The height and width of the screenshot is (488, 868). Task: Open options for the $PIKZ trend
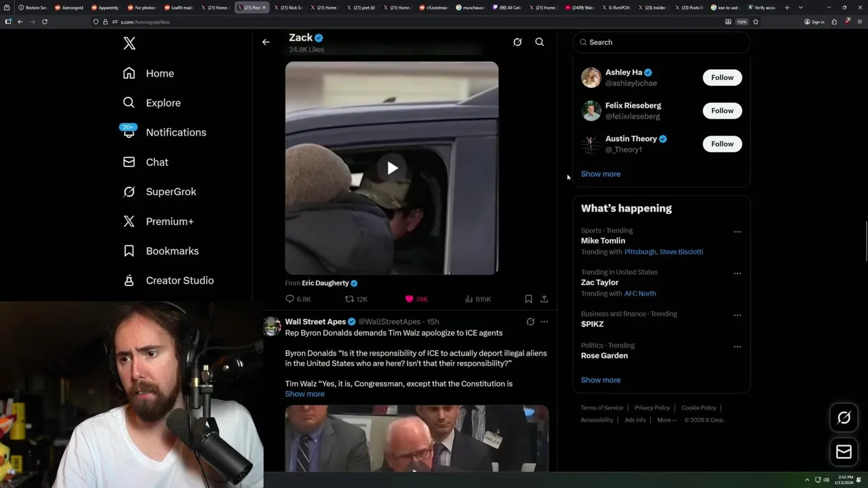737,315
